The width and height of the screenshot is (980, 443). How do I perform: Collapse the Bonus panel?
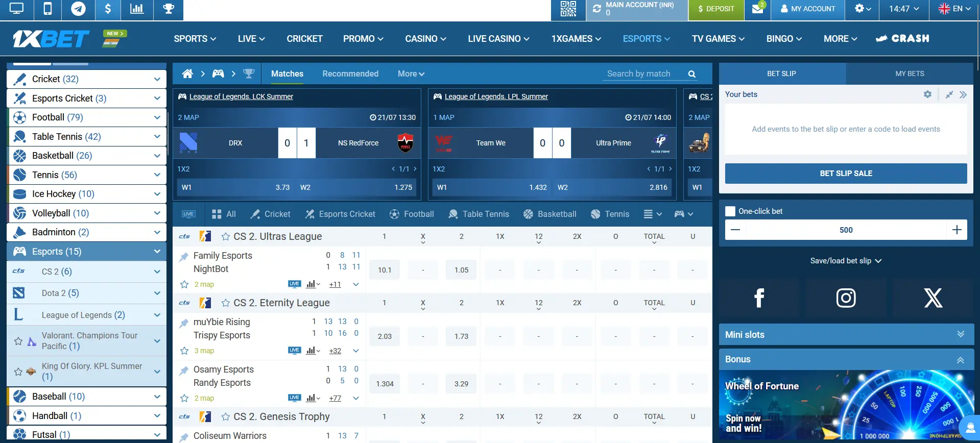coord(846,359)
